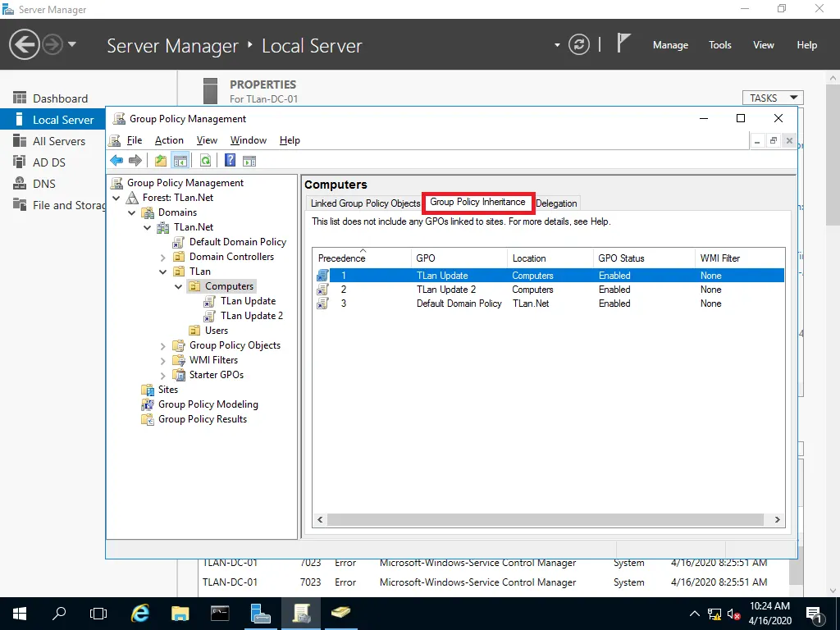Image resolution: width=840 pixels, height=630 pixels.
Task: Collapse the TLan.Net domain node
Action: (148, 228)
